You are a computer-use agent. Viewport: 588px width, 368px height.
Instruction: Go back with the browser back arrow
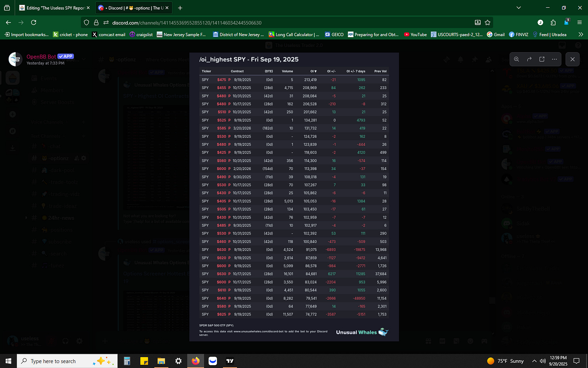tap(8, 23)
